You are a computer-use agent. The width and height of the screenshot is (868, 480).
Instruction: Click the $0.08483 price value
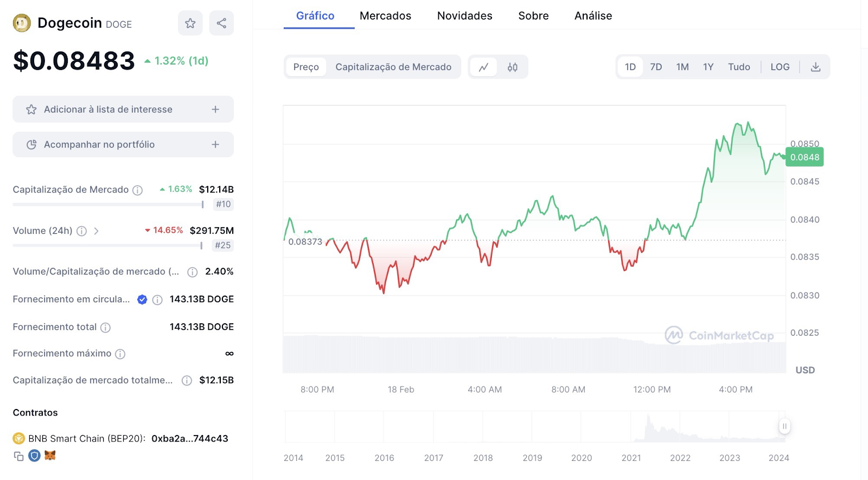pyautogui.click(x=74, y=61)
